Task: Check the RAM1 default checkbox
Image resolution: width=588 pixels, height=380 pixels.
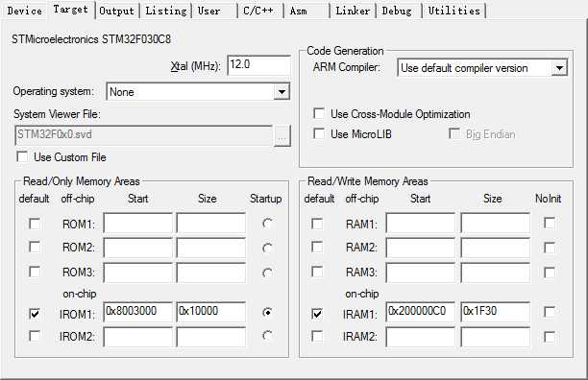Action: click(317, 224)
